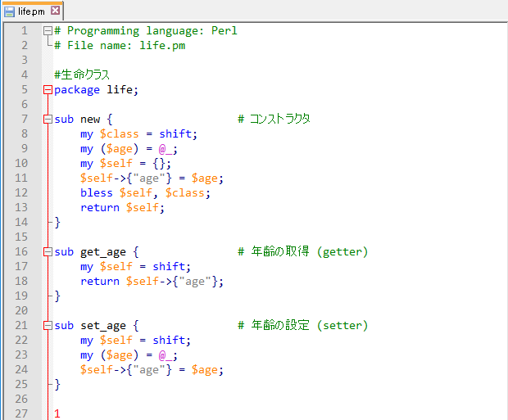Click the 'sub new {' declaration

coord(84,120)
